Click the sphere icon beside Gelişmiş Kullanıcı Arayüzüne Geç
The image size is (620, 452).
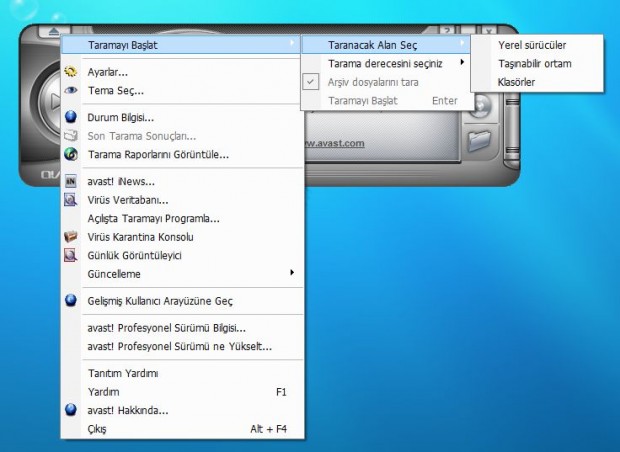(70, 301)
